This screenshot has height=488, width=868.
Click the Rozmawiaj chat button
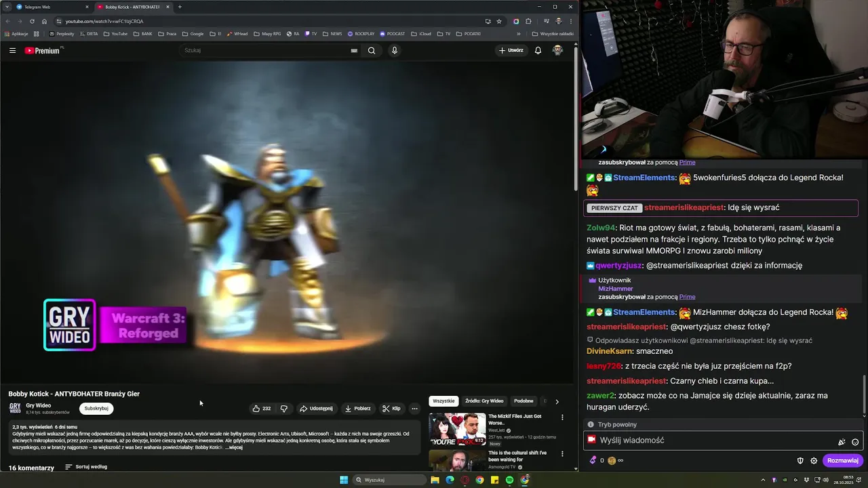click(843, 460)
